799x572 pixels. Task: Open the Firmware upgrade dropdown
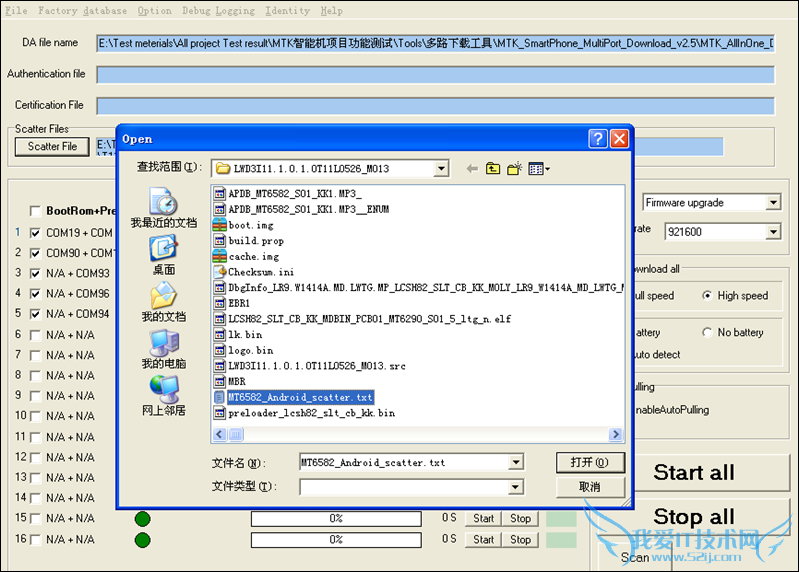774,203
